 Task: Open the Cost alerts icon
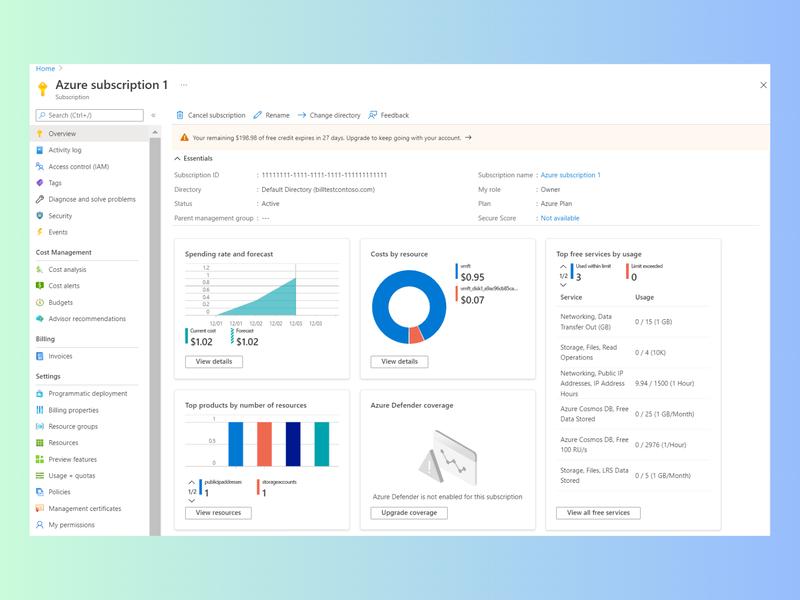[x=40, y=286]
